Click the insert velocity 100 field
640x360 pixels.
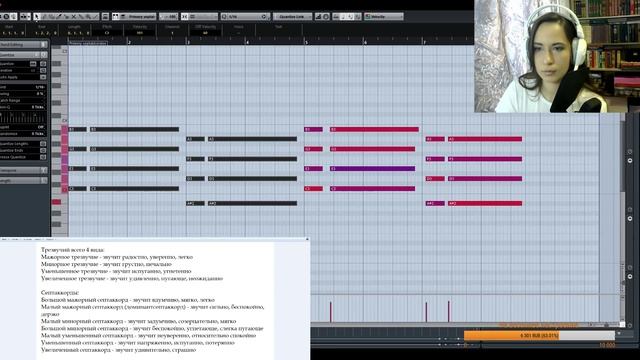click(169, 17)
